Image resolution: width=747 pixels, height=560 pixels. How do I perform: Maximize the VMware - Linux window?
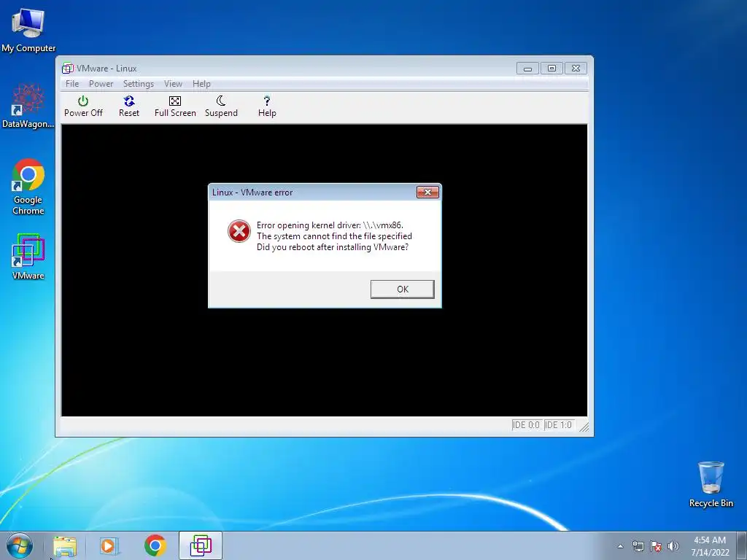point(551,69)
